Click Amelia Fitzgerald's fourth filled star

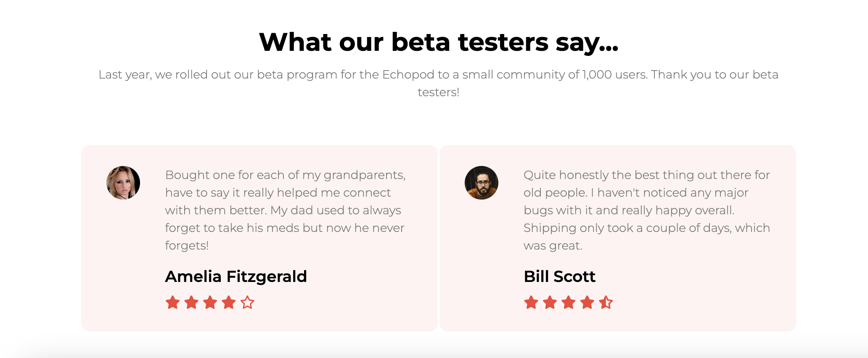pos(229,302)
